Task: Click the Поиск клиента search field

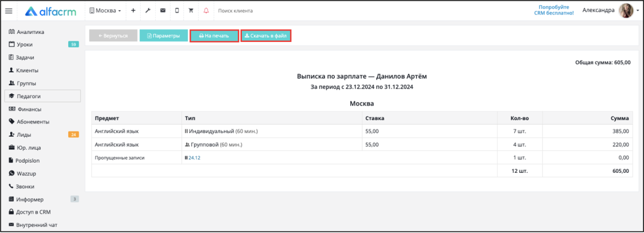Action: tap(236, 11)
